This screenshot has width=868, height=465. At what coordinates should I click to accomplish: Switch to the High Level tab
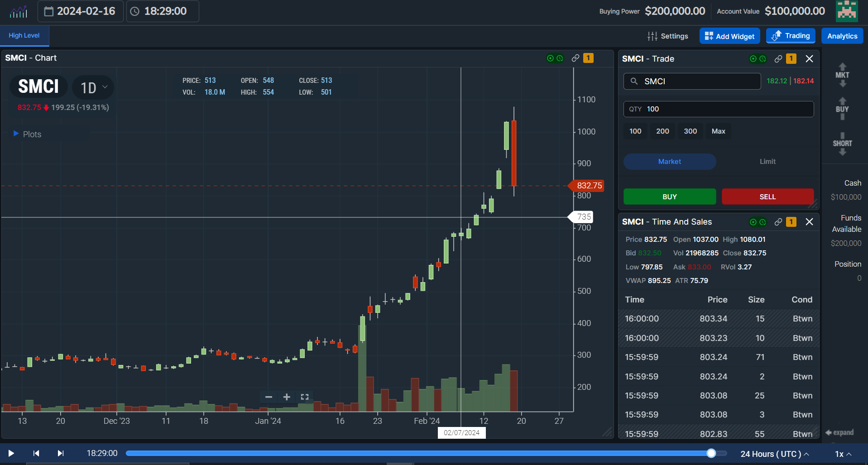tap(24, 36)
